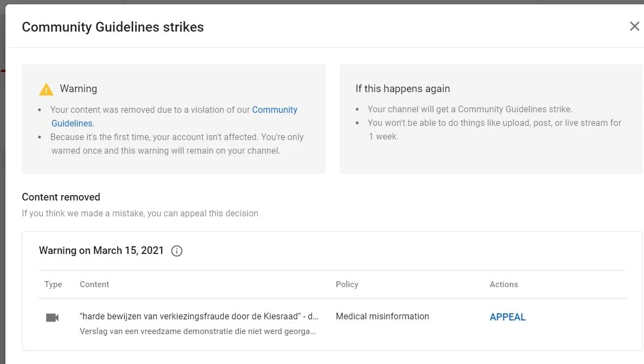
Task: Click the Policy column header
Action: point(347,284)
